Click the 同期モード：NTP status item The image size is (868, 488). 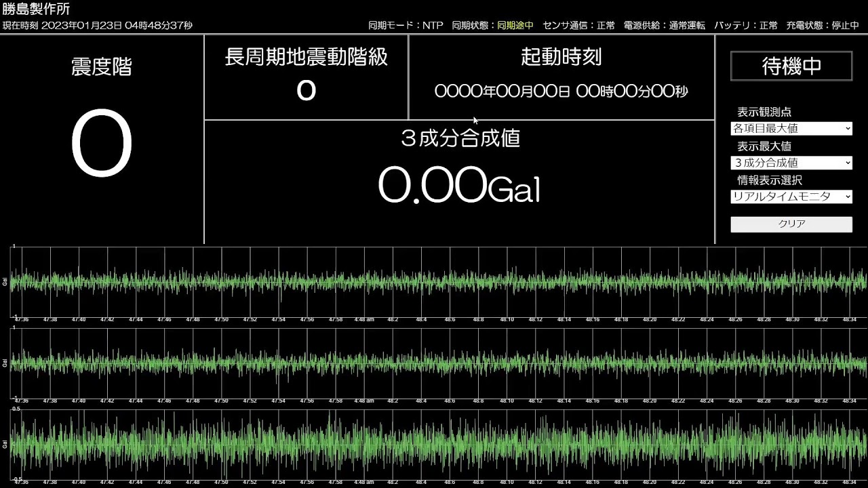click(406, 25)
